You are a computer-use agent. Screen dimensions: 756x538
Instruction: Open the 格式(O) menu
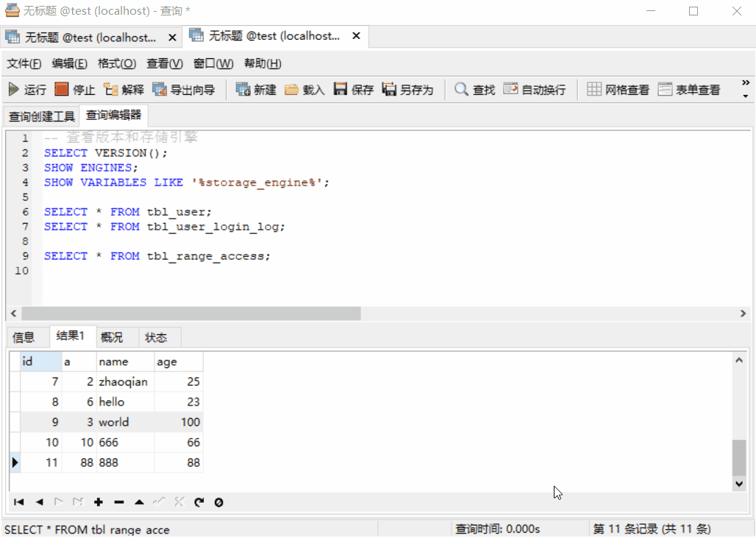pos(117,64)
